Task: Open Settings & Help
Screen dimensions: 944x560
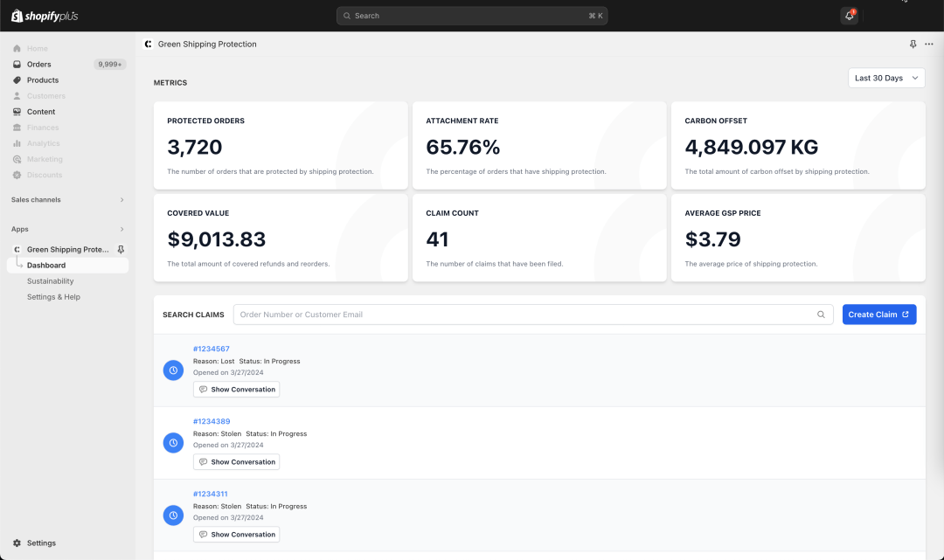Action: [x=53, y=297]
